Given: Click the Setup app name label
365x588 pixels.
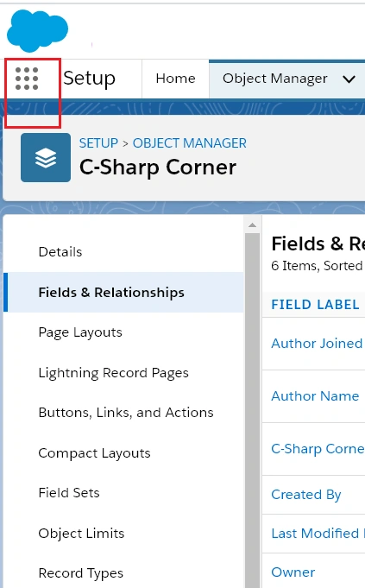Looking at the screenshot, I should tap(89, 79).
